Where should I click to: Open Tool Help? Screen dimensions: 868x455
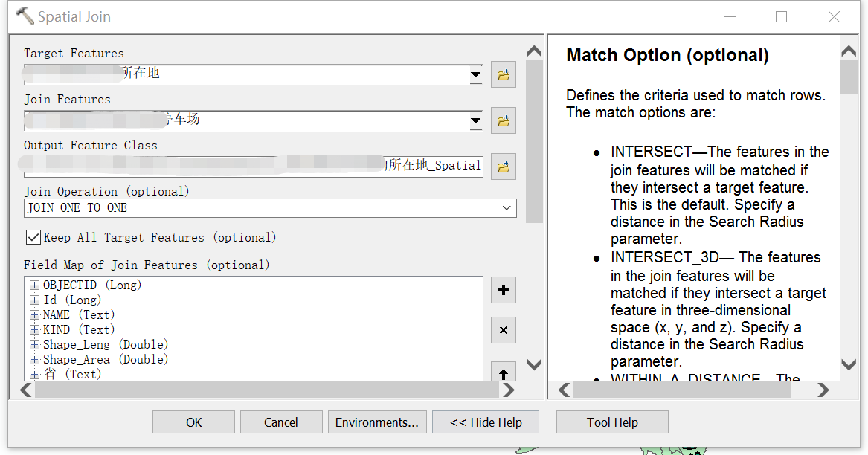(x=612, y=422)
